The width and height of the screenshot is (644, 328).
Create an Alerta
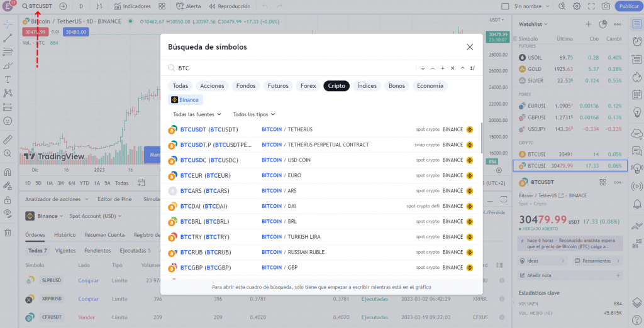(x=189, y=6)
